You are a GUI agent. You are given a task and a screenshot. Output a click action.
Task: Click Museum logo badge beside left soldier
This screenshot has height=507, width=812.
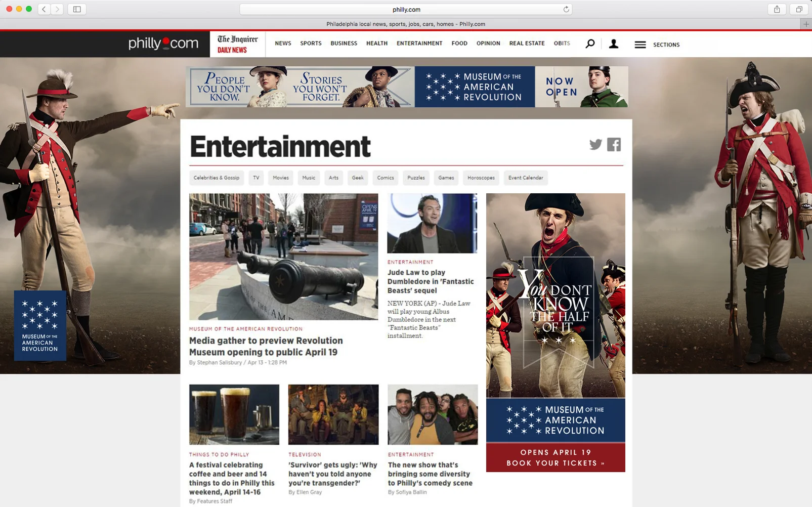pyautogui.click(x=40, y=325)
